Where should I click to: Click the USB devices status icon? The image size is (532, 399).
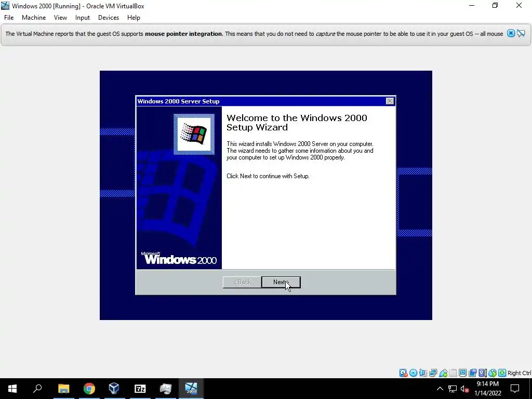pos(443,373)
